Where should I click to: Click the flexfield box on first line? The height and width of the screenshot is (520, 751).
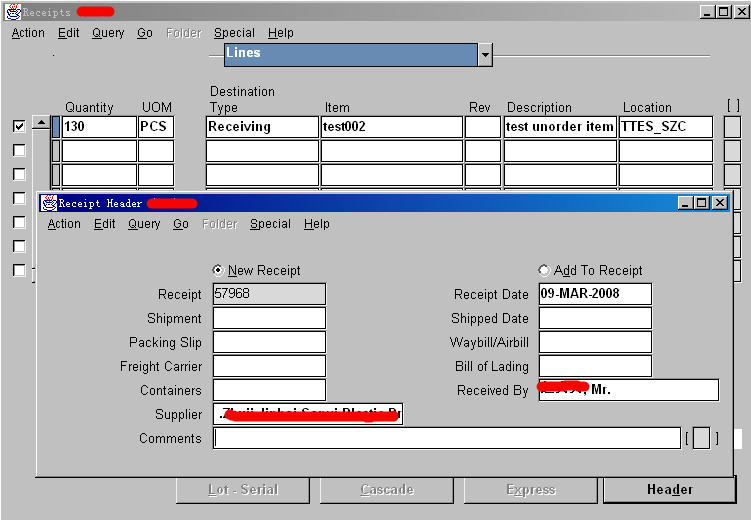pyautogui.click(x=732, y=127)
